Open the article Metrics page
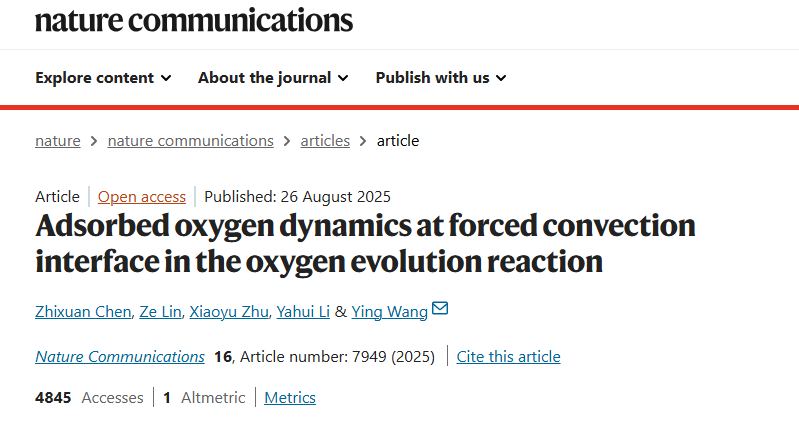The width and height of the screenshot is (799, 438). [x=290, y=398]
